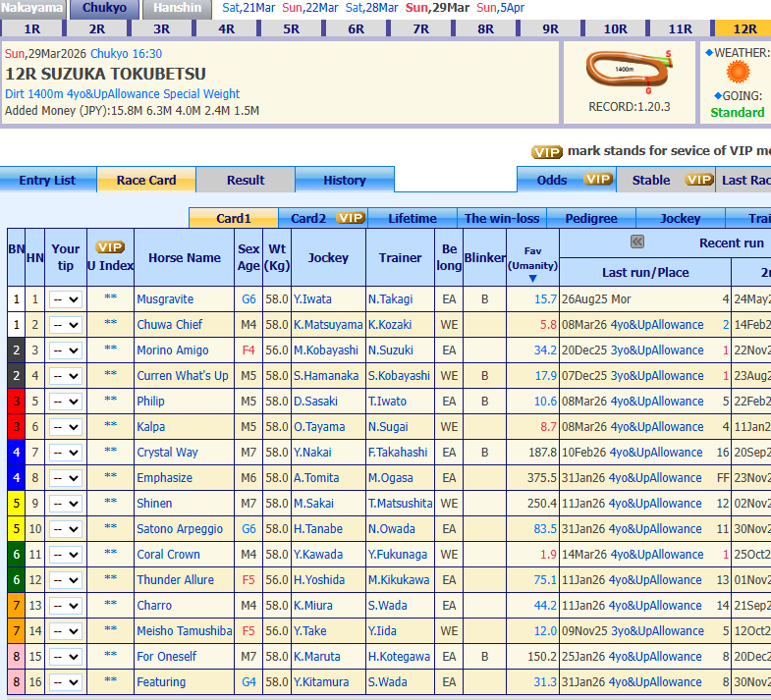Select the 1R race tab
This screenshot has width=771, height=700.
32,28
